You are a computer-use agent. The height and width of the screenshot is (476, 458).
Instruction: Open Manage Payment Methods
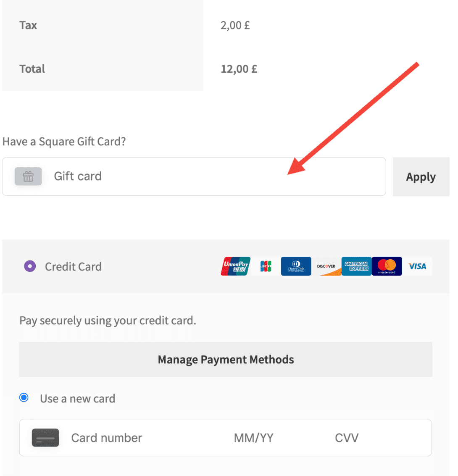click(226, 360)
